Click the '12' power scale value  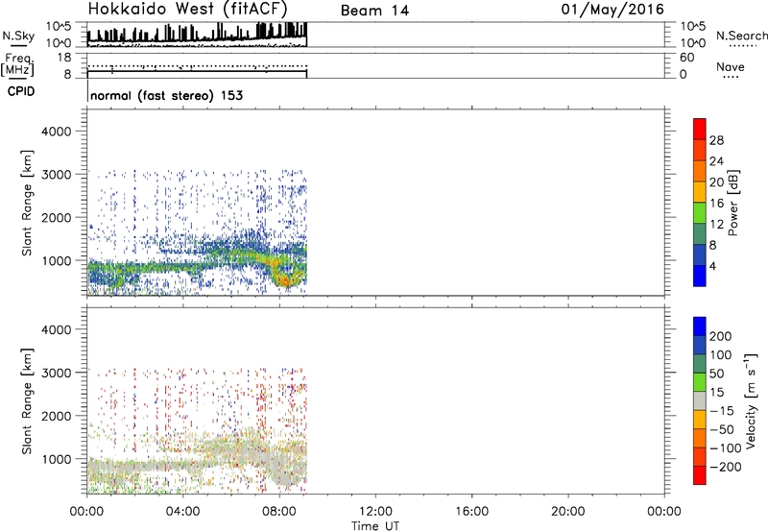coord(716,225)
